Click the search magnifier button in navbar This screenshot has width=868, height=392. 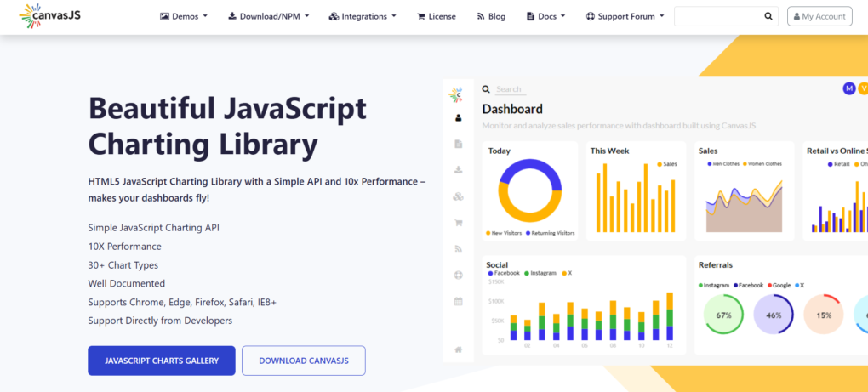tap(768, 16)
